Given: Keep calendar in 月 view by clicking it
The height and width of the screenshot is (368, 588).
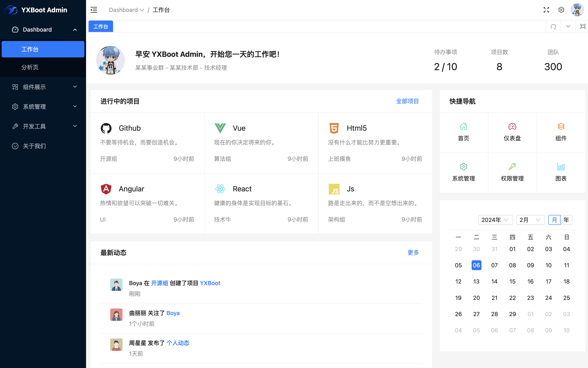Looking at the screenshot, I should coord(554,220).
